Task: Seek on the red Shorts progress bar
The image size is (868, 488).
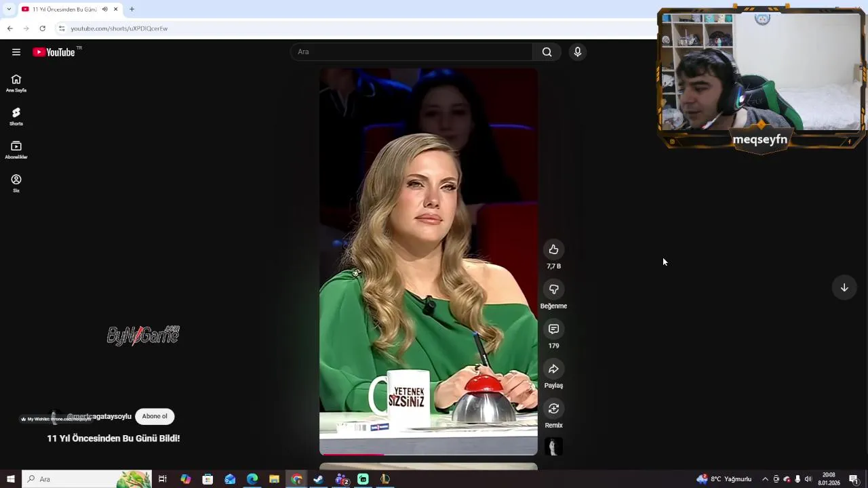Action: 429,454
